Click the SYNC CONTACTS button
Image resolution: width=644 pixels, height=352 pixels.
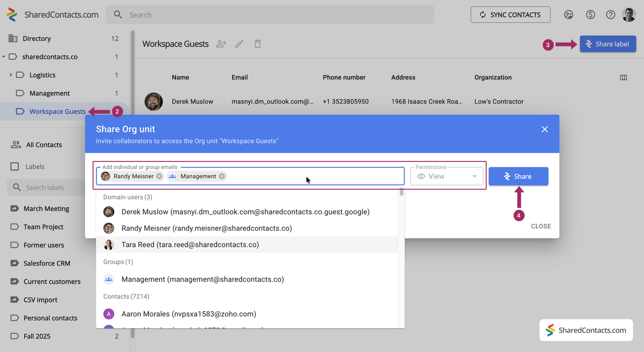tap(510, 15)
